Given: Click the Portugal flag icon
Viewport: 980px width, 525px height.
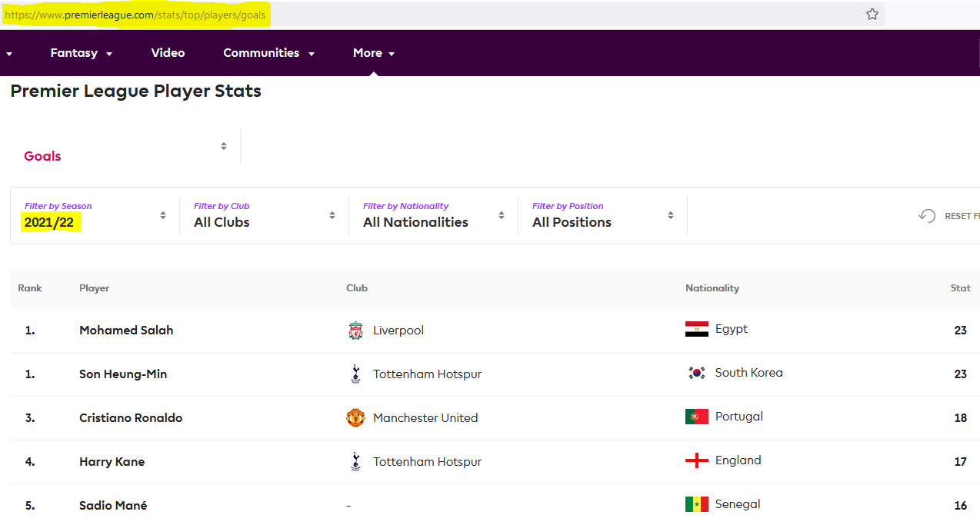Looking at the screenshot, I should pos(696,417).
